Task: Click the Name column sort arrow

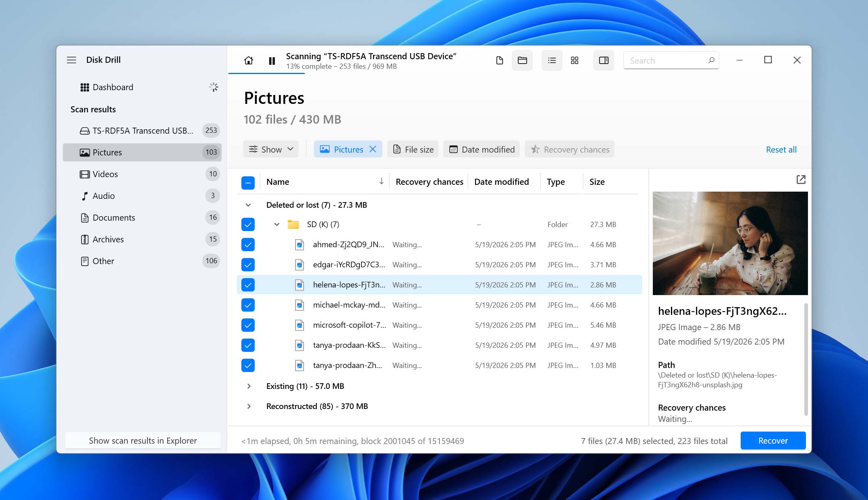Action: (381, 182)
